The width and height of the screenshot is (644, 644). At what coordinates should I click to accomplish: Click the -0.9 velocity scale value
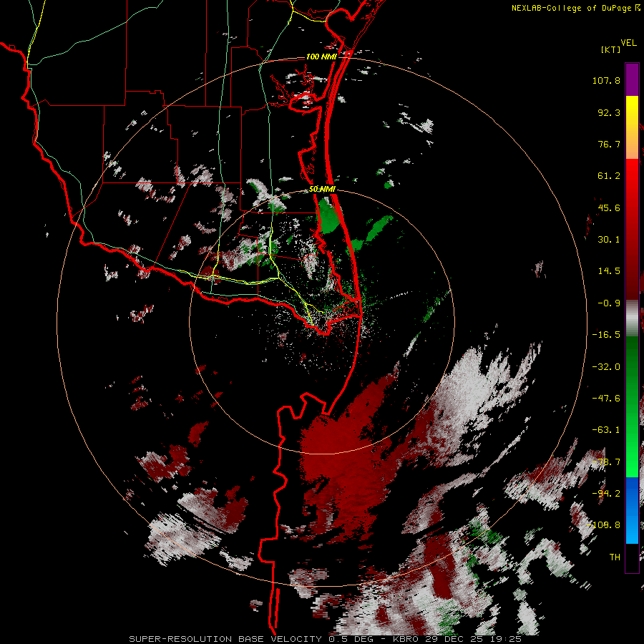(x=609, y=303)
